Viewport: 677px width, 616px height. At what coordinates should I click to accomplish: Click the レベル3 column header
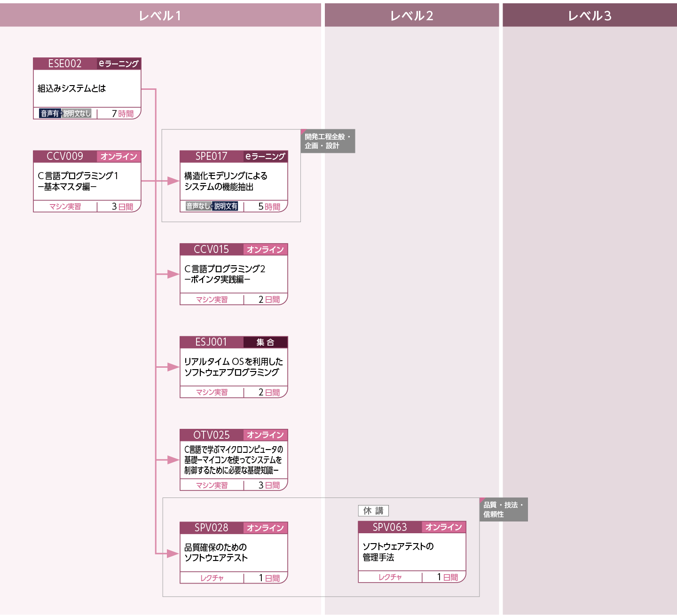590,15
